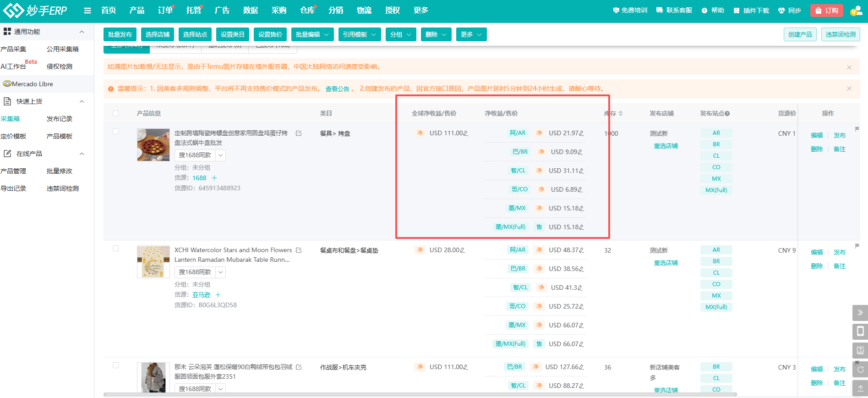This screenshot has width=868, height=398.
Task: Click the sidebar collapse hamburger icon
Action: pyautogui.click(x=87, y=11)
